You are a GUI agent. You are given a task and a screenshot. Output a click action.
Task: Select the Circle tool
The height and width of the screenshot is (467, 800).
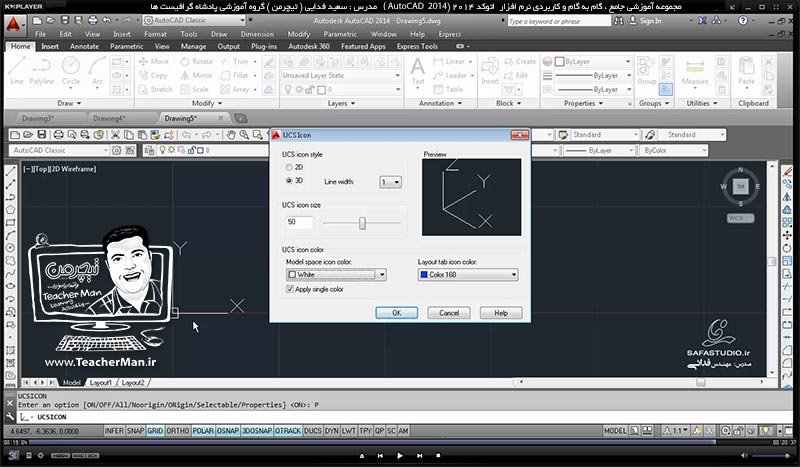(70, 71)
